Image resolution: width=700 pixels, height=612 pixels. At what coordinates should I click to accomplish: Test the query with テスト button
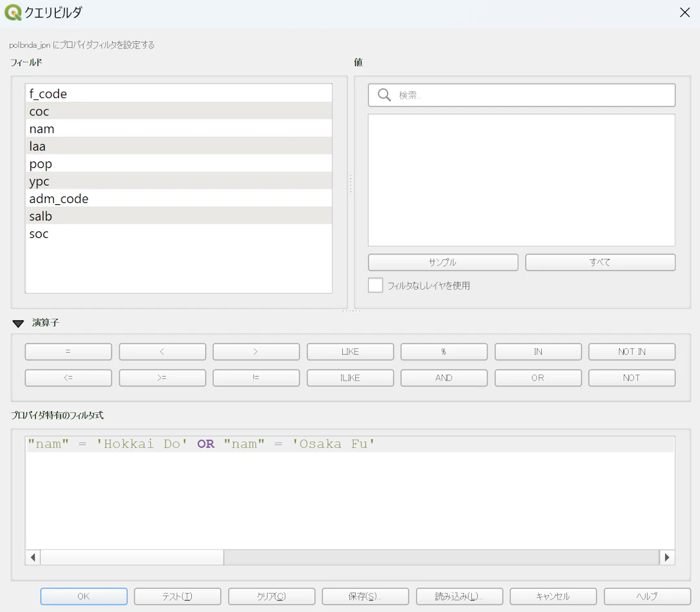(x=177, y=596)
